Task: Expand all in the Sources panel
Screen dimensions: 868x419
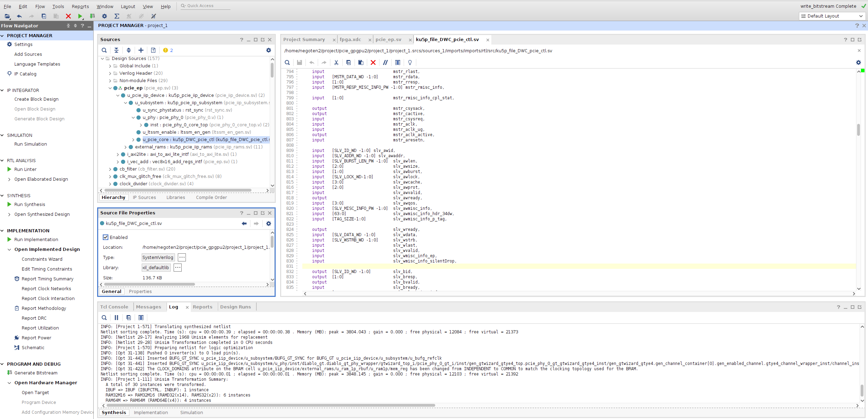Action: (129, 50)
